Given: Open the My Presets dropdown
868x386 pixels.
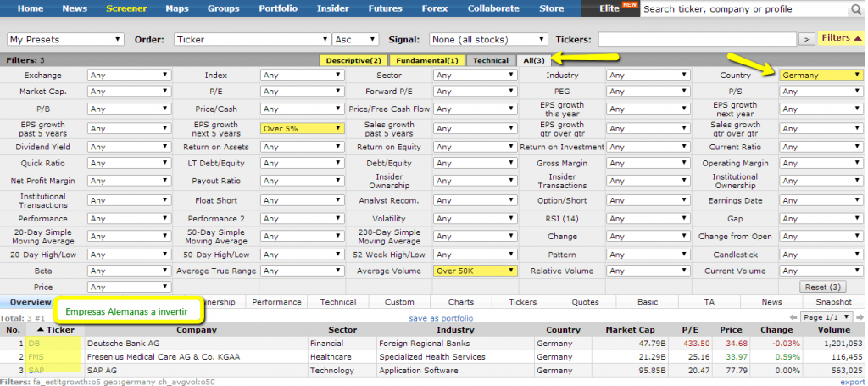Looking at the screenshot, I should 65,39.
